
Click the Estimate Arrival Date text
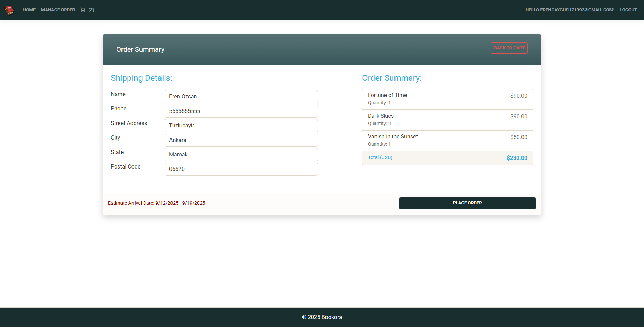point(157,203)
